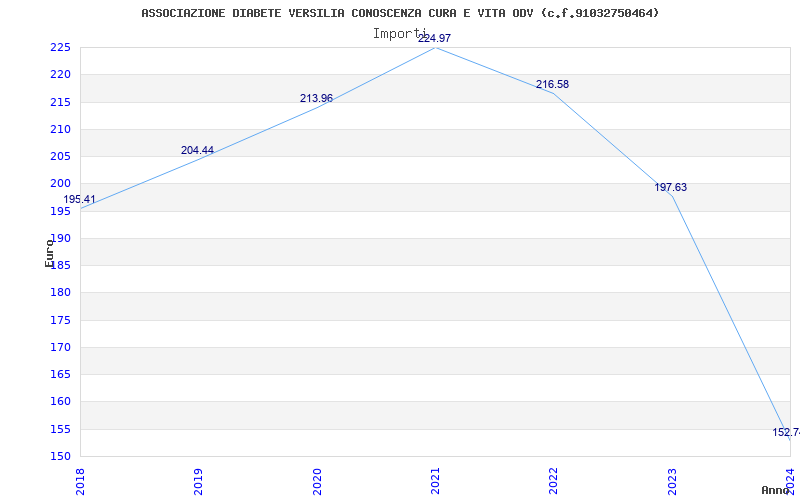Click the data label 216.58
This screenshot has height=500, width=800.
pyautogui.click(x=553, y=85)
